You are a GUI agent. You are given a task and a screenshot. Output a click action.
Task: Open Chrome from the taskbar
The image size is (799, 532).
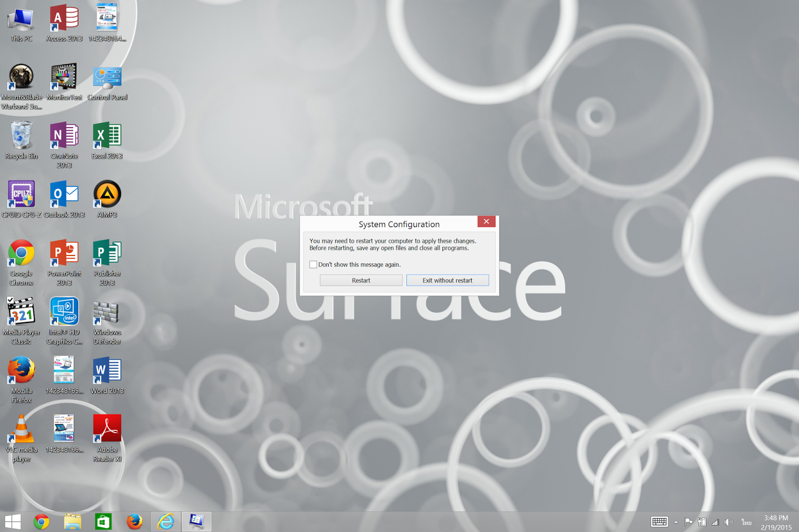pos(41,522)
